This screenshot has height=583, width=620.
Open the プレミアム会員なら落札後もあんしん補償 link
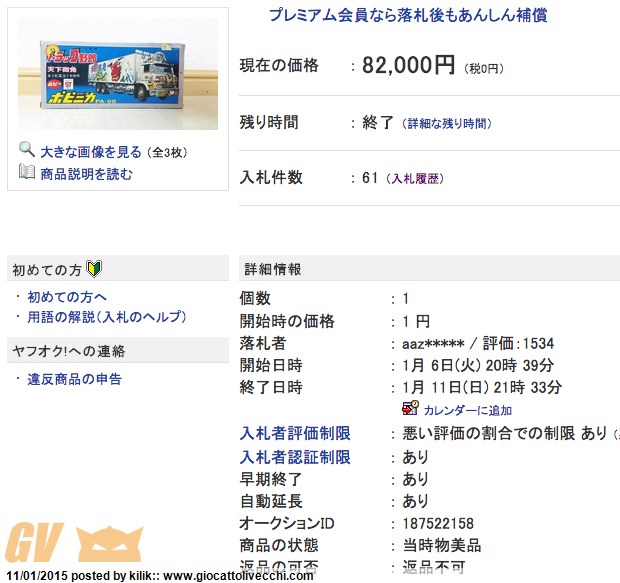[x=408, y=15]
